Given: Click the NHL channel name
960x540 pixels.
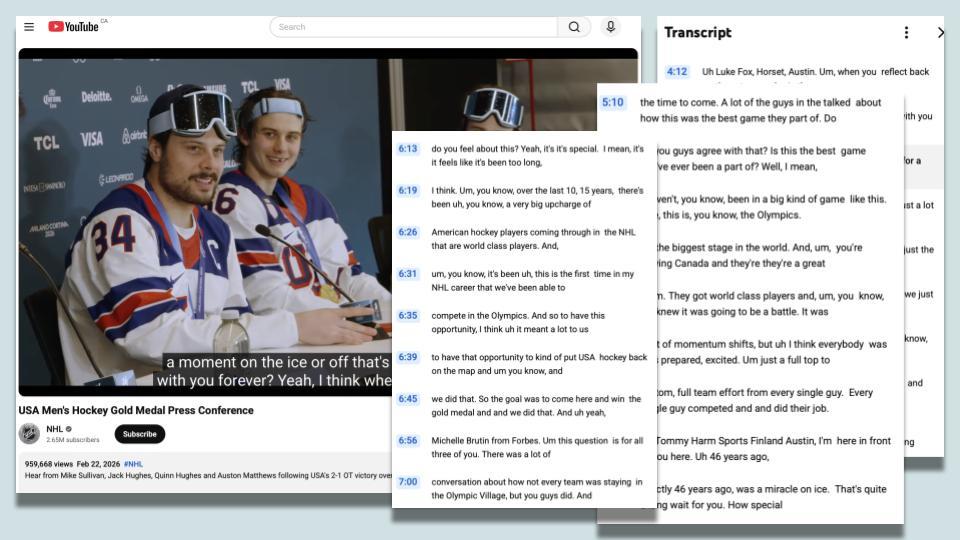Looking at the screenshot, I should [x=55, y=429].
